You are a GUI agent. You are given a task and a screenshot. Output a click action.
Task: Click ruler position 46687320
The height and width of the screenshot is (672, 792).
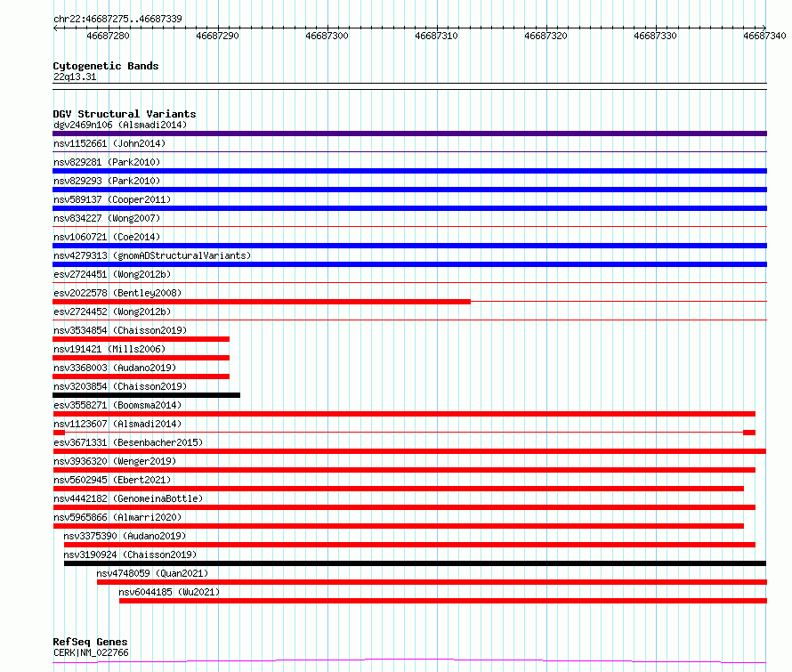pos(546,36)
